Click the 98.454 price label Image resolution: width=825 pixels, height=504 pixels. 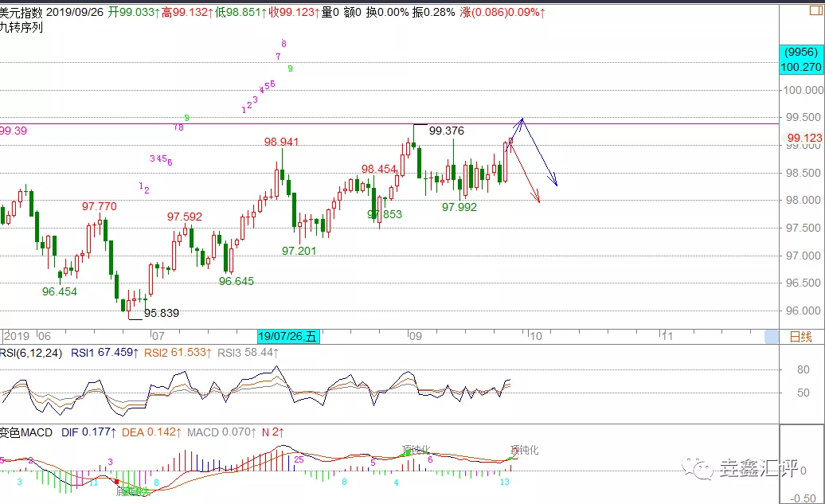coord(379,169)
